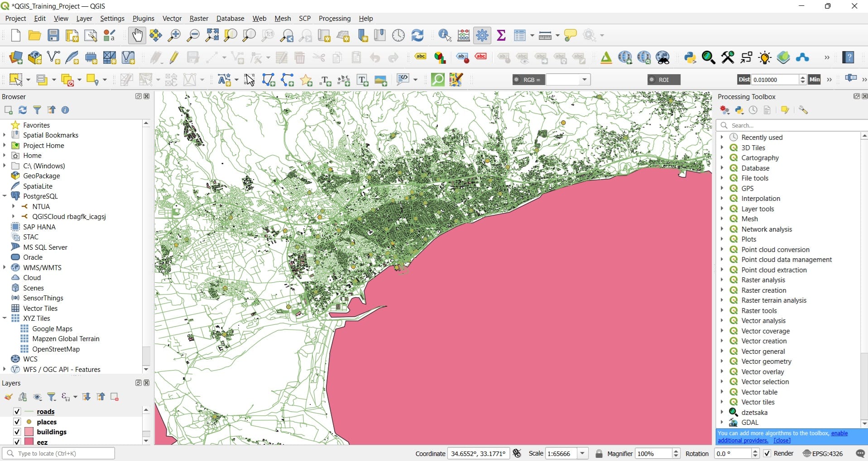868x461 pixels.
Task: Open layer styling panel brush icon
Action: (8, 397)
